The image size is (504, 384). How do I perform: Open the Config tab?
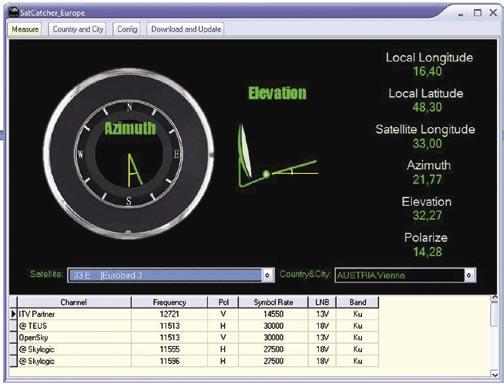click(127, 29)
